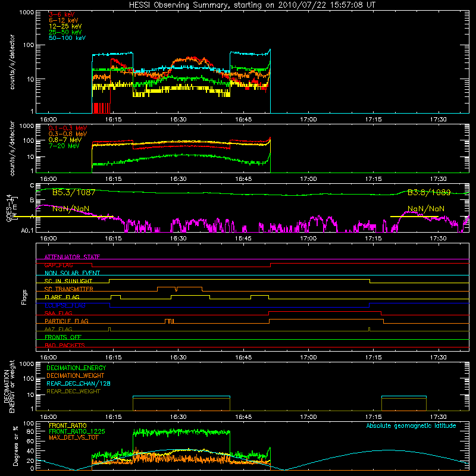
Task: Click the GAP_FLAG label
Action: pyautogui.click(x=58, y=265)
